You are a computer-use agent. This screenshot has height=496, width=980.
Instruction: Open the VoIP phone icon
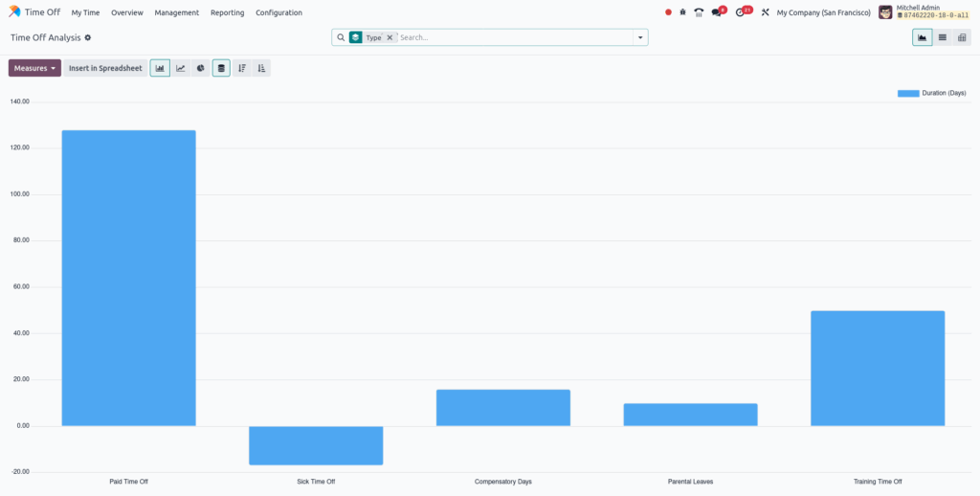pos(699,12)
